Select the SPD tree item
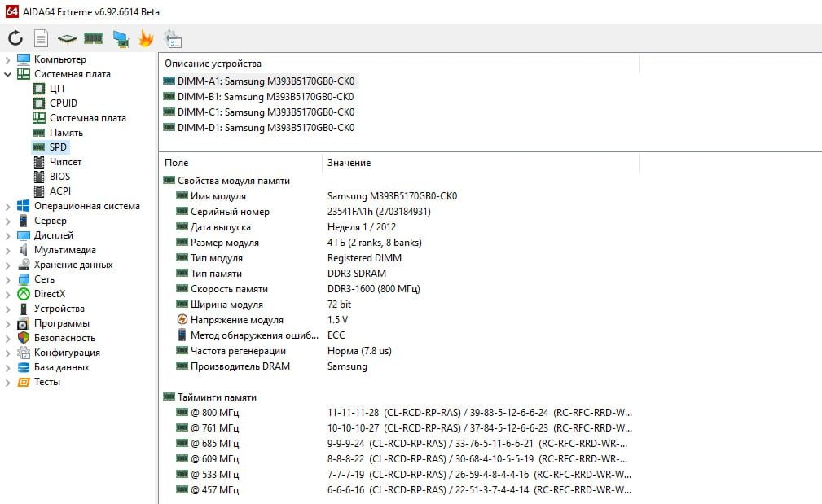 58,147
